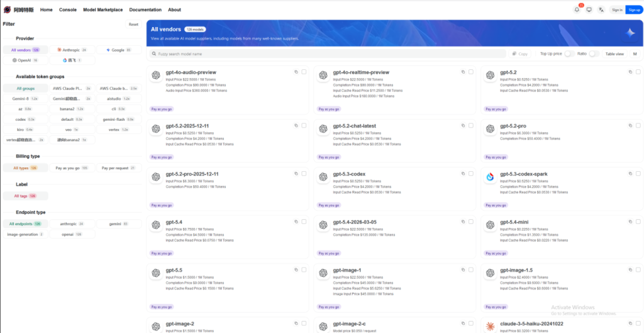644x333 pixels.
Task: Filter by image-generation endpoint
Action: coord(25,234)
